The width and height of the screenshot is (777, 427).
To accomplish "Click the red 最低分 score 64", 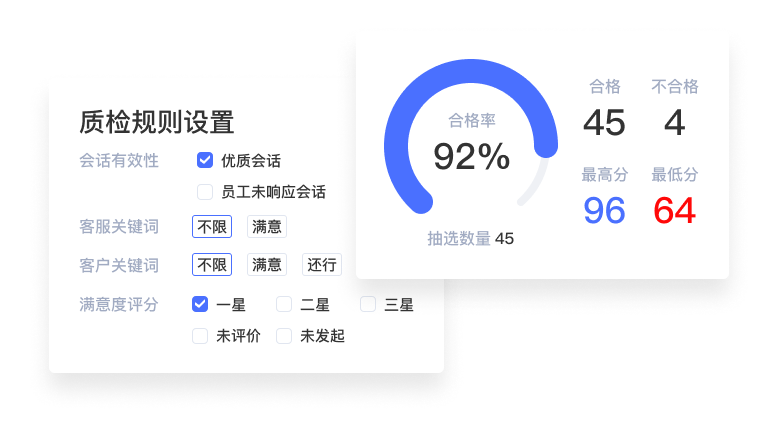I will (x=674, y=211).
